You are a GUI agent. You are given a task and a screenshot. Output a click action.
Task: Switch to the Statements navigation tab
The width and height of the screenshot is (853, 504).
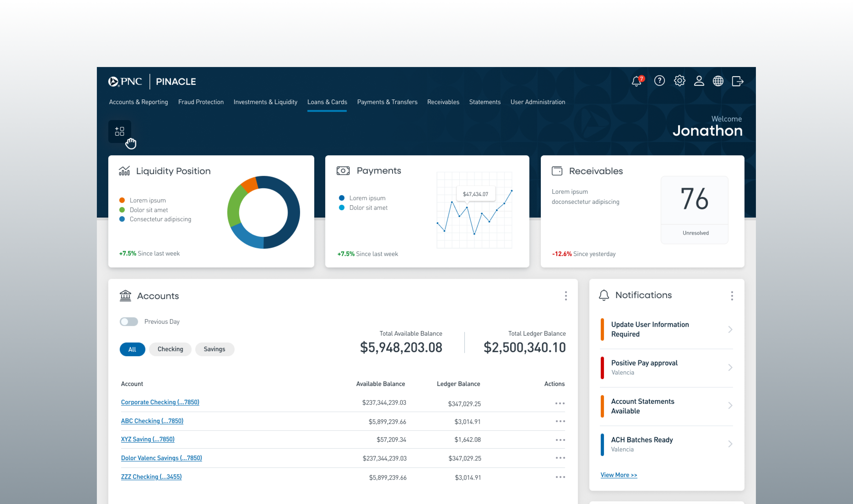tap(485, 102)
